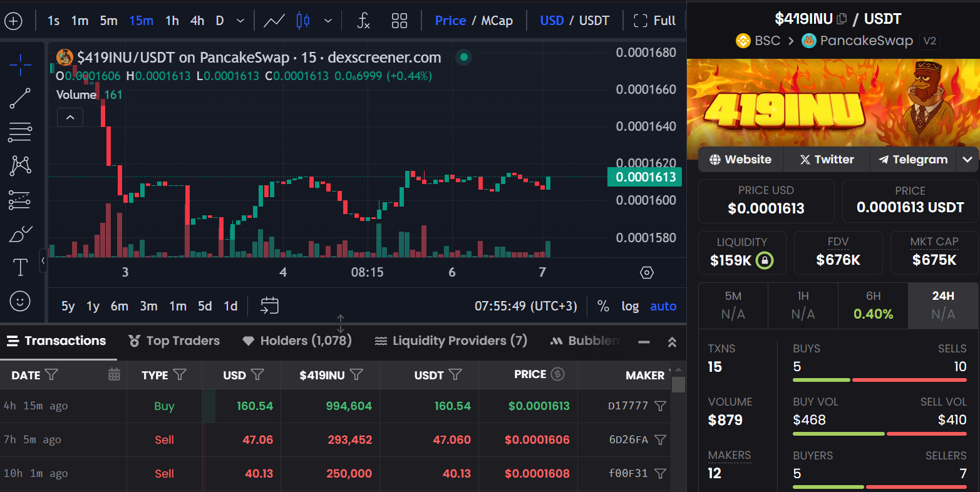Expand the timeframe dropdown arrow
The height and width of the screenshot is (492, 980).
tap(240, 21)
